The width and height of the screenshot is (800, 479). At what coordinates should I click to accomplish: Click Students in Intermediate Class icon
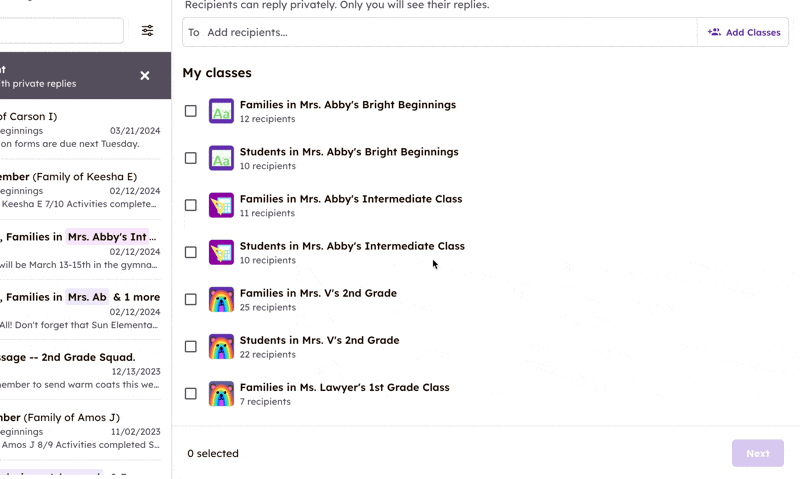click(x=221, y=252)
